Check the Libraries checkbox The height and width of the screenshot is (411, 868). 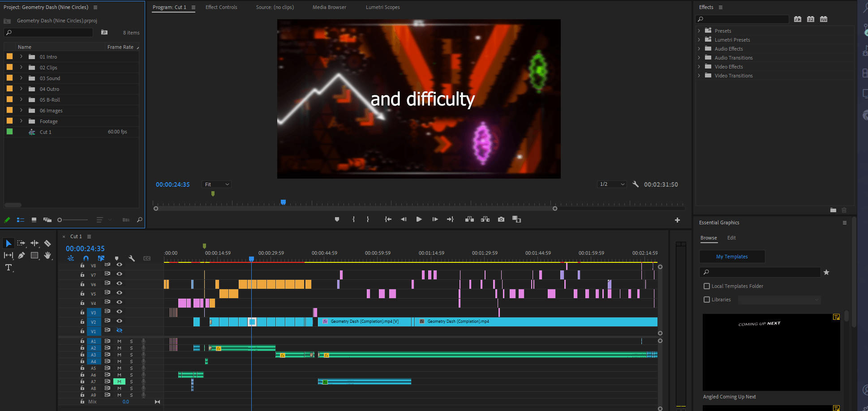point(707,300)
